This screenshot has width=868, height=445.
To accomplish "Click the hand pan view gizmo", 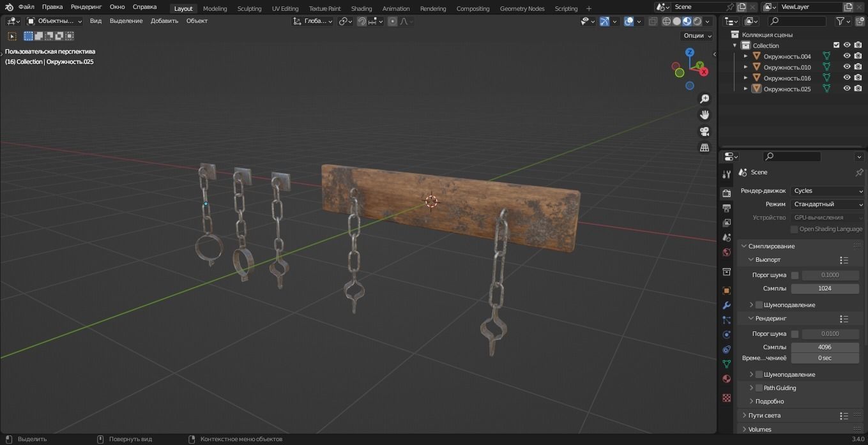I will pos(704,115).
